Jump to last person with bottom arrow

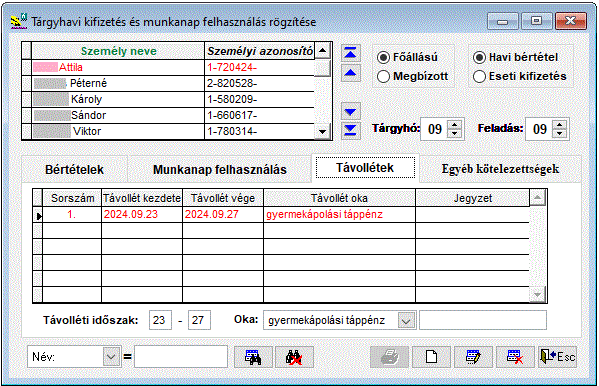click(350, 131)
